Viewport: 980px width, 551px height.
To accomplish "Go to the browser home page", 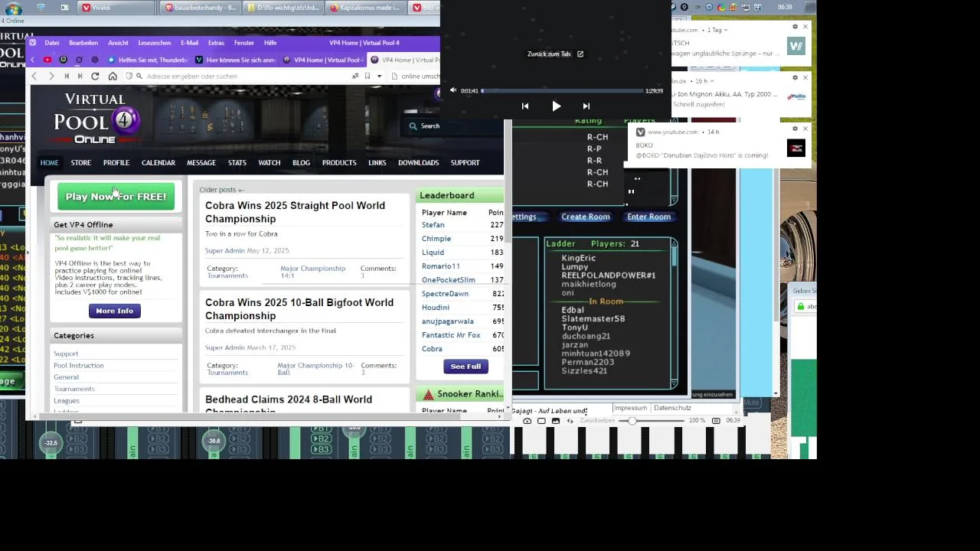I will [113, 77].
